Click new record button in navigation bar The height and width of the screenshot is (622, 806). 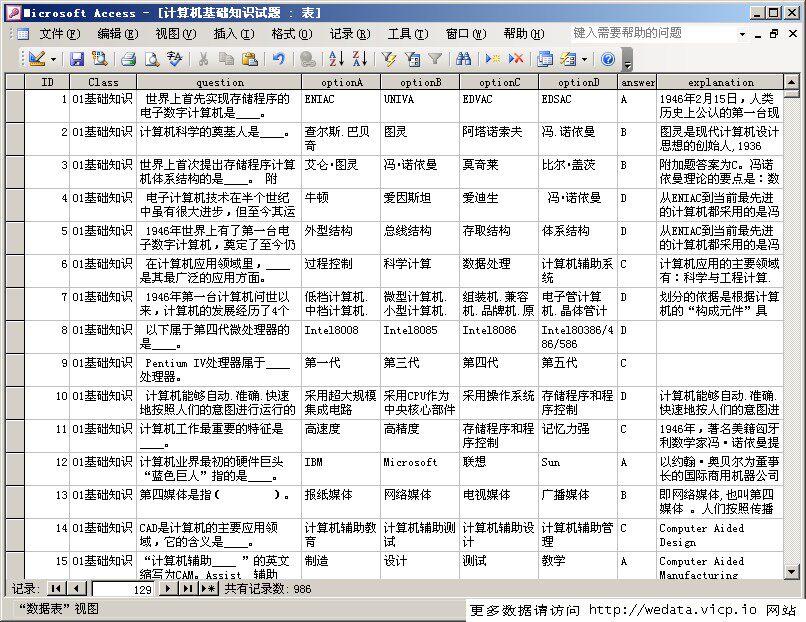point(208,588)
